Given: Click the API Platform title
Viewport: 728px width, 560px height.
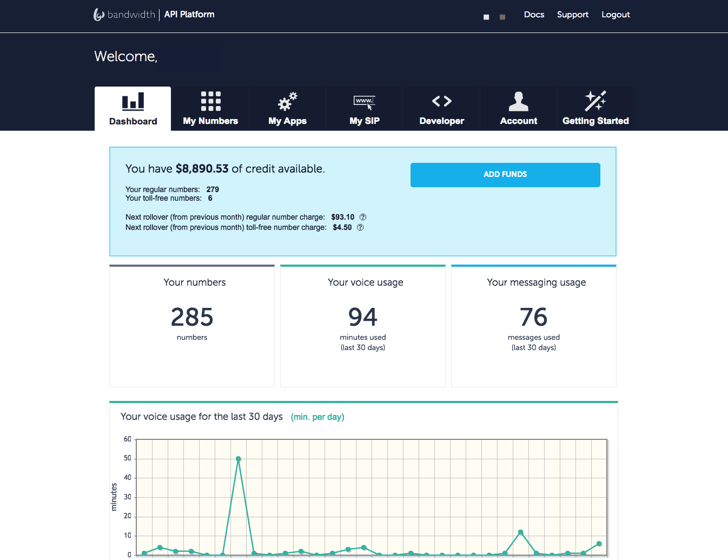Looking at the screenshot, I should [189, 15].
